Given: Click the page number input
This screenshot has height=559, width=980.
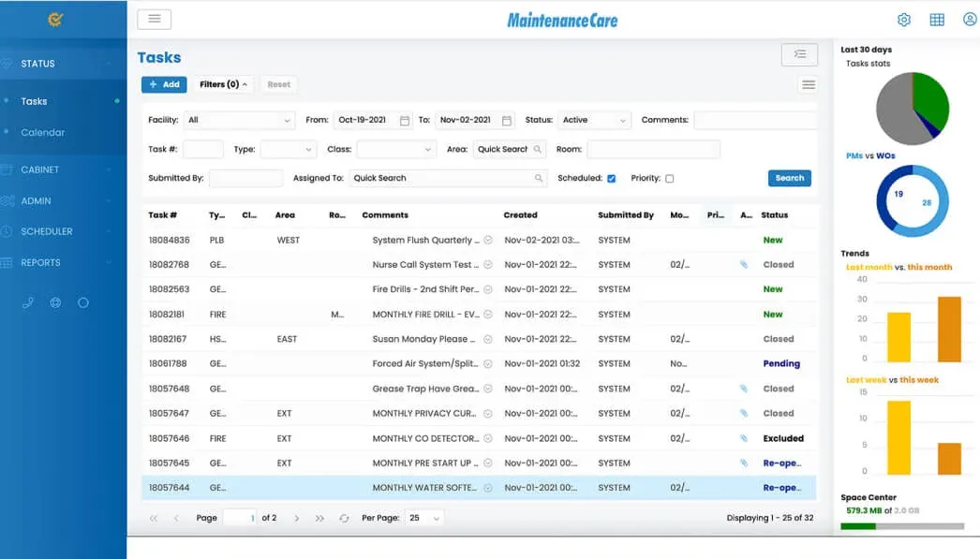Looking at the screenshot, I should point(240,519).
